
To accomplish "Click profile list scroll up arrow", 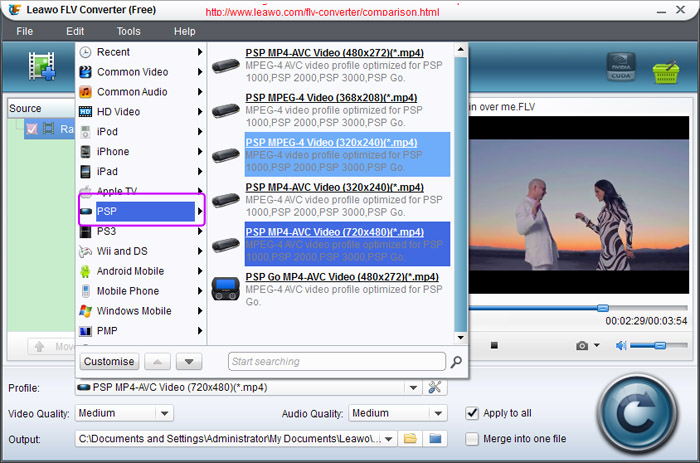I will point(461,49).
